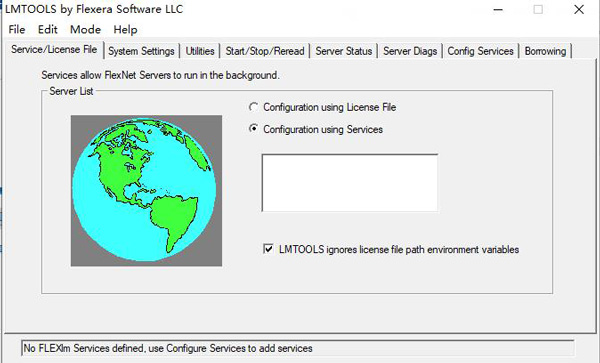Select Configuration using License File radio button
The width and height of the screenshot is (600, 363).
tap(253, 107)
